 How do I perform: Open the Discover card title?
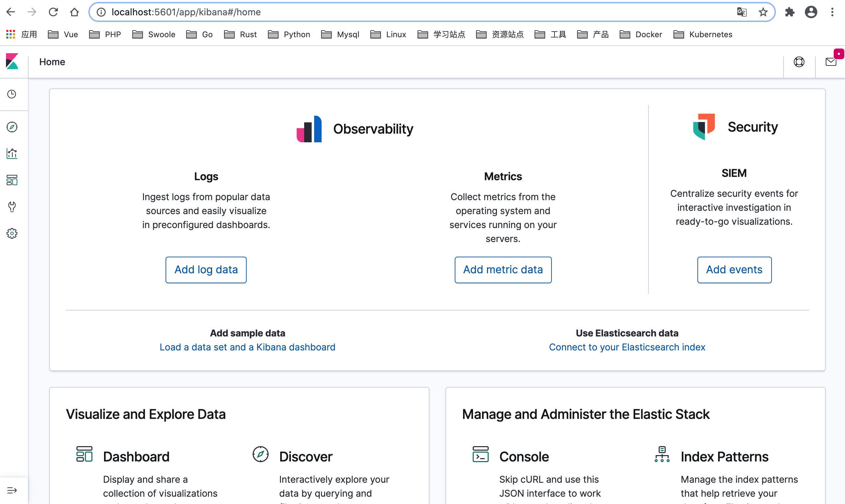tap(305, 456)
